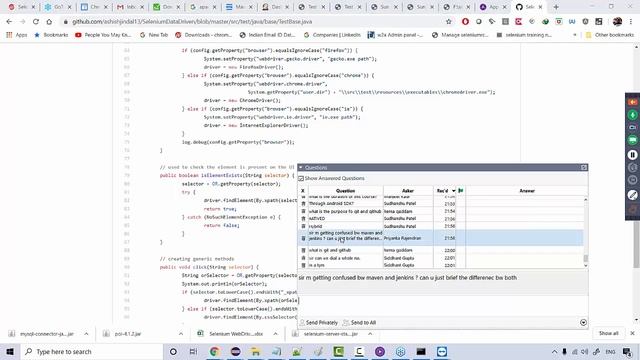640x360 pixels.
Task: Toggle Show Answered Questions checkbox
Action: tap(301, 178)
